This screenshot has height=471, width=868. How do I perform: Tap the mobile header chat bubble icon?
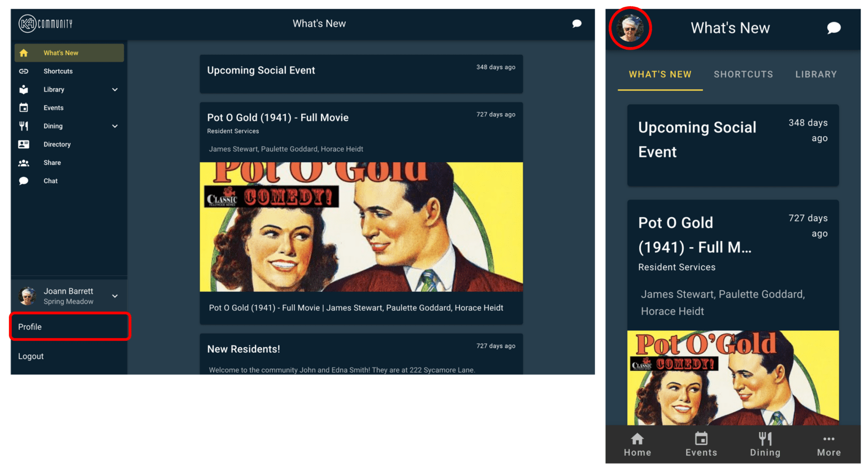click(x=834, y=28)
